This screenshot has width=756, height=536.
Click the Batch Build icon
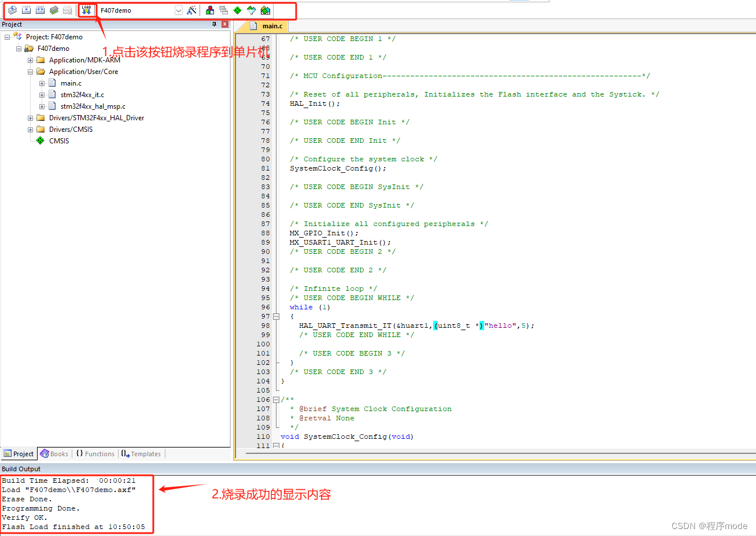click(54, 10)
